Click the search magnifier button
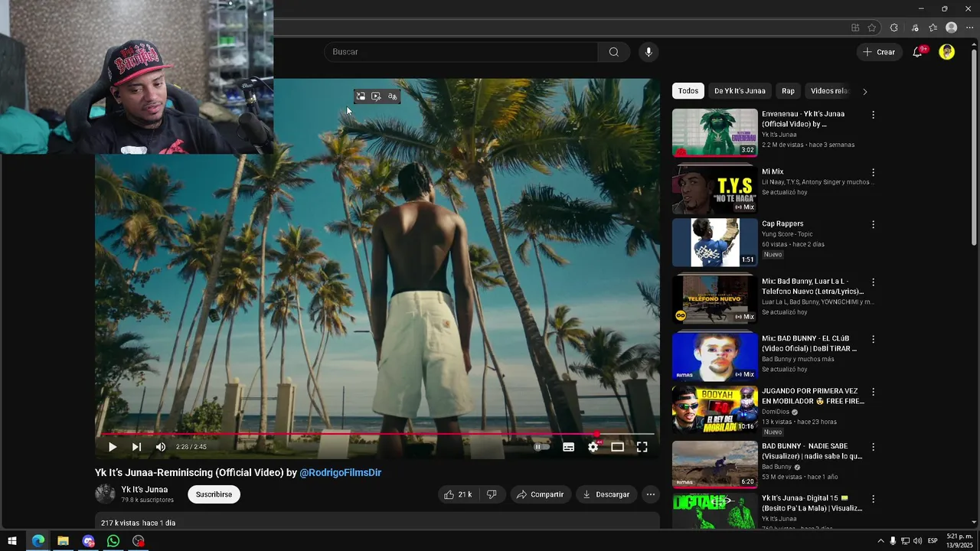This screenshot has height=551, width=980. point(613,52)
